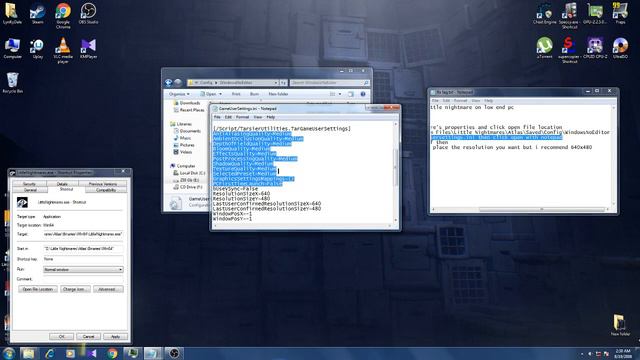Select the uTorrent desktop icon
The height and width of the screenshot is (360, 640).
tap(544, 48)
